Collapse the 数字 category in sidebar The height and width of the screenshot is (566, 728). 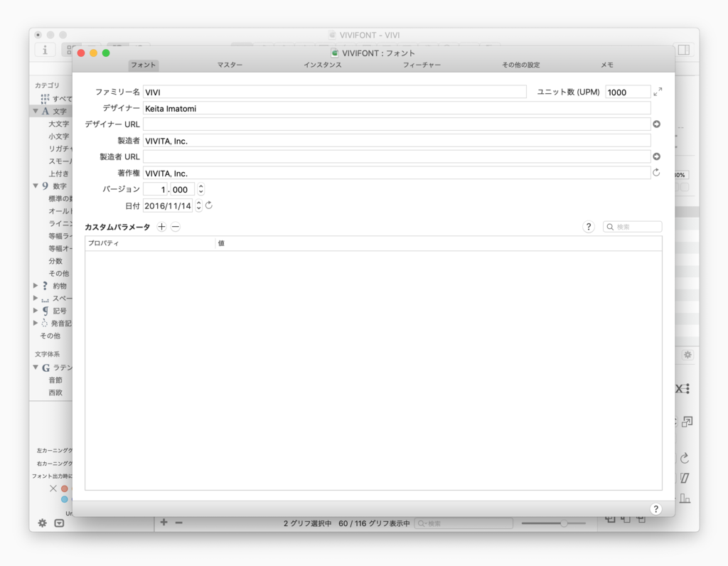pyautogui.click(x=36, y=186)
